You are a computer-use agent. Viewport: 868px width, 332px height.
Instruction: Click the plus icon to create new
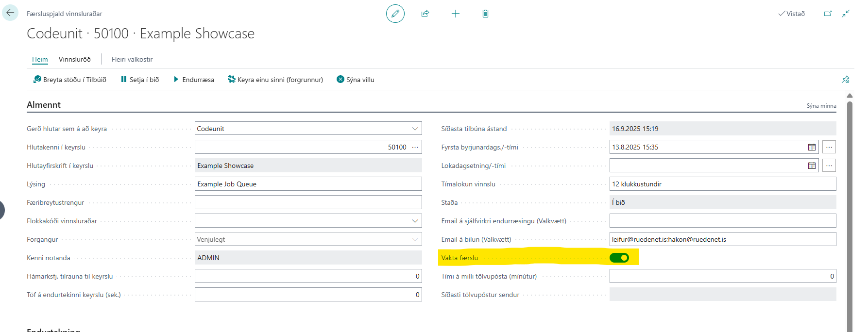pos(455,14)
